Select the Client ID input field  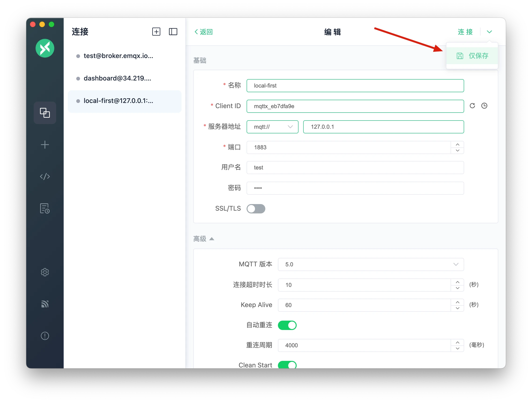(355, 106)
